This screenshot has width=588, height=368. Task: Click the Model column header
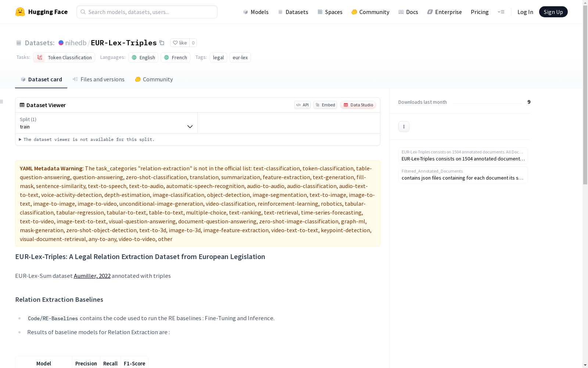click(x=44, y=364)
